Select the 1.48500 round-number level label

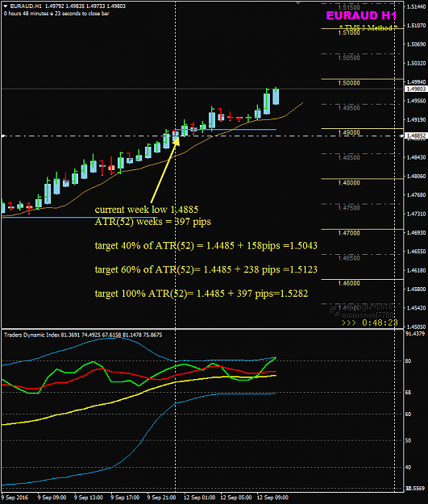(x=349, y=158)
